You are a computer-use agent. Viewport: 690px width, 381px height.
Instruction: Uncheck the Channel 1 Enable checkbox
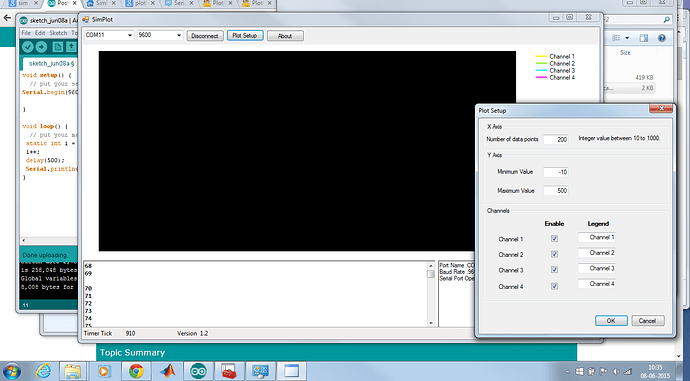pos(554,238)
